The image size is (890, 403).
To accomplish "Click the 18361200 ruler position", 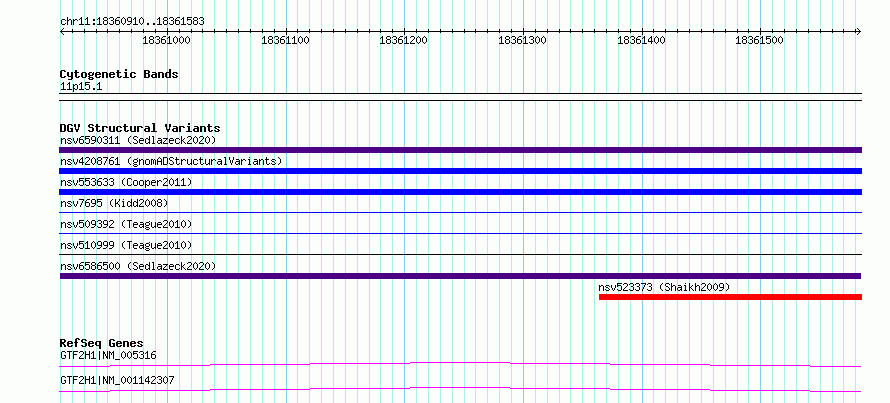I will [x=404, y=40].
